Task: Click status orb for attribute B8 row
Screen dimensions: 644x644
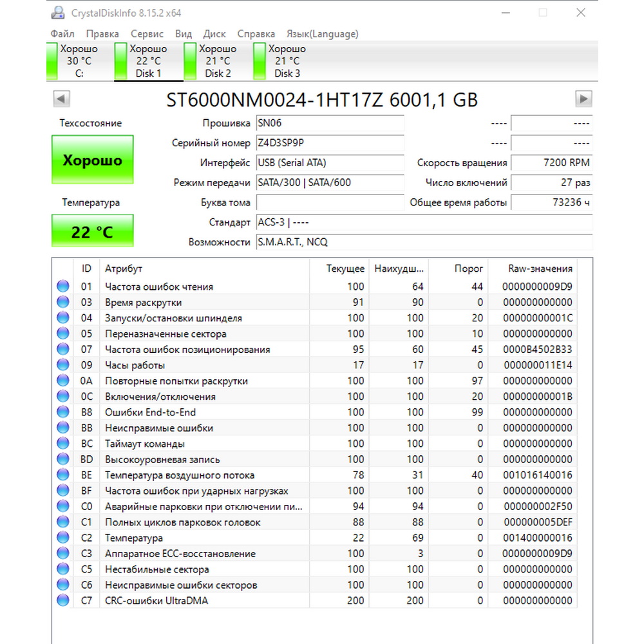Action: [63, 412]
